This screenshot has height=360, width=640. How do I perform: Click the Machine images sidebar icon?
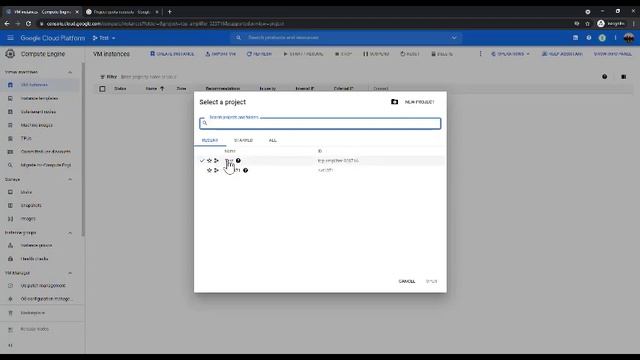(x=10, y=125)
